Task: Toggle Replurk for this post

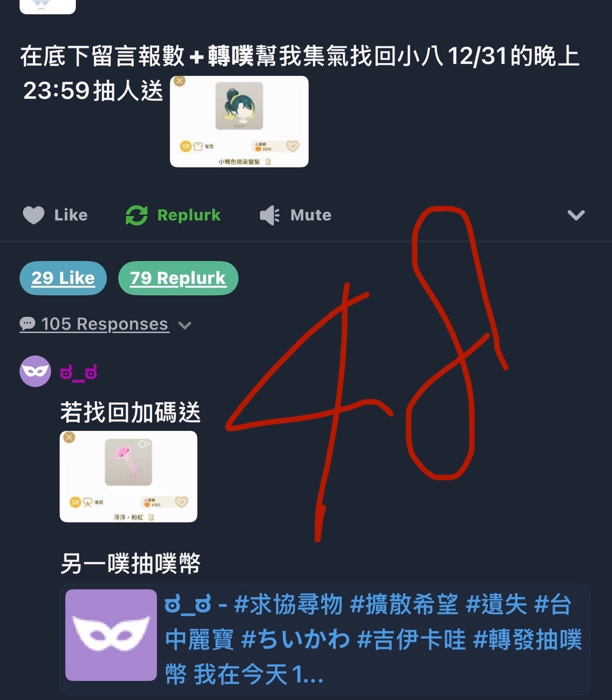Action: [173, 215]
